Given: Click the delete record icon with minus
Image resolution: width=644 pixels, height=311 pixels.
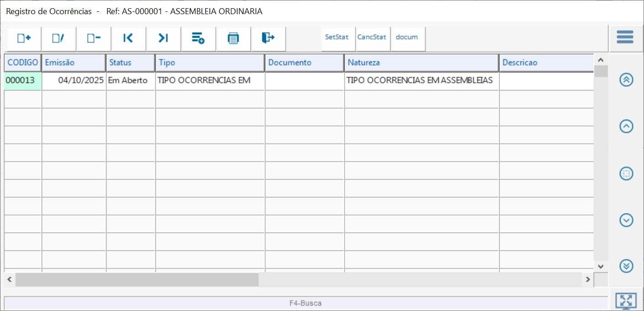Looking at the screenshot, I should 94,38.
